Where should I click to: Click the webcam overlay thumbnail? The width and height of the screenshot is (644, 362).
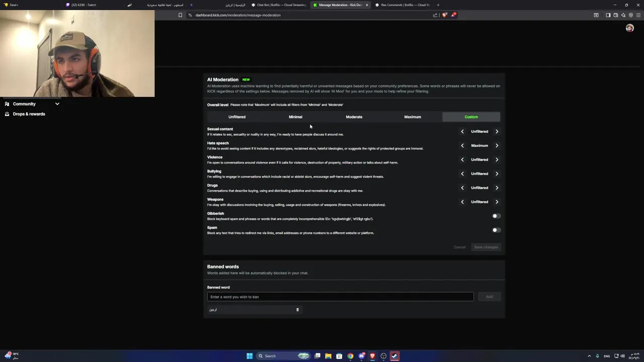77,53
